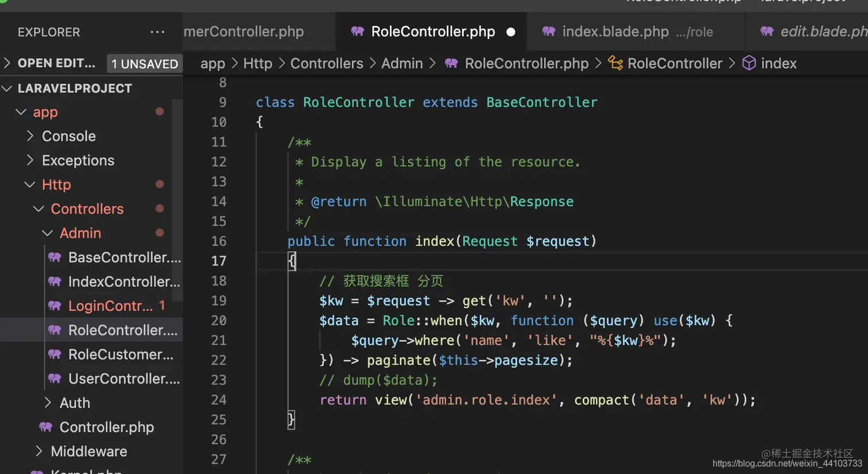This screenshot has height=474, width=868.
Task: Expand the Auth folder chevron
Action: tap(48, 403)
